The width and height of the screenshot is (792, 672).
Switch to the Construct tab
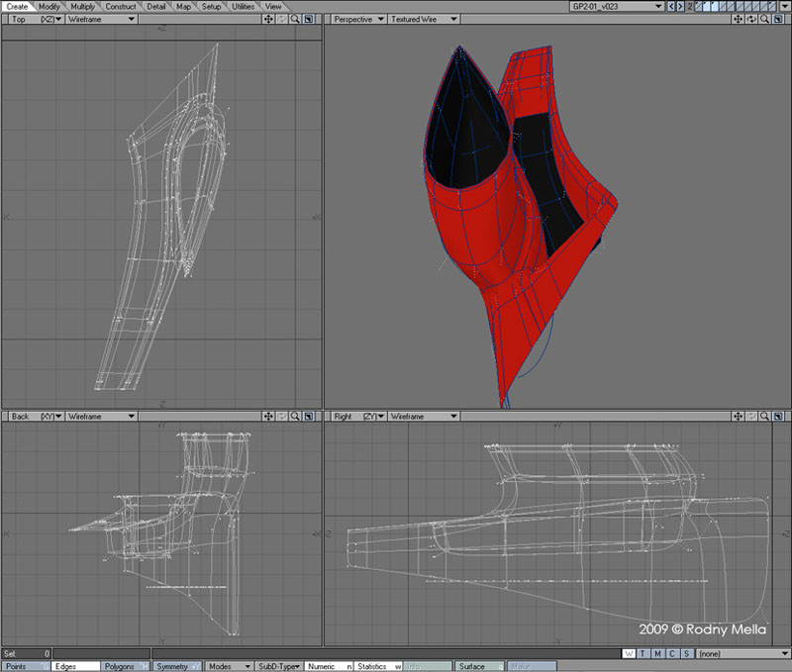pyautogui.click(x=121, y=6)
